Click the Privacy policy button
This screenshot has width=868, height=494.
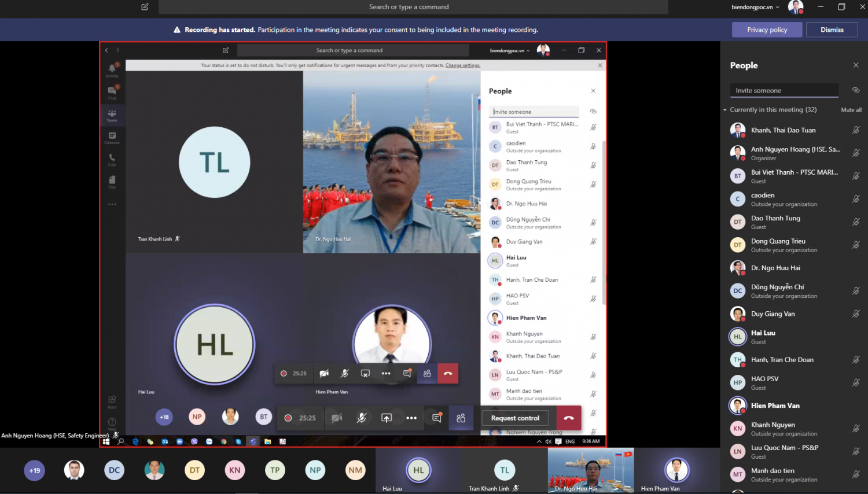pyautogui.click(x=767, y=30)
